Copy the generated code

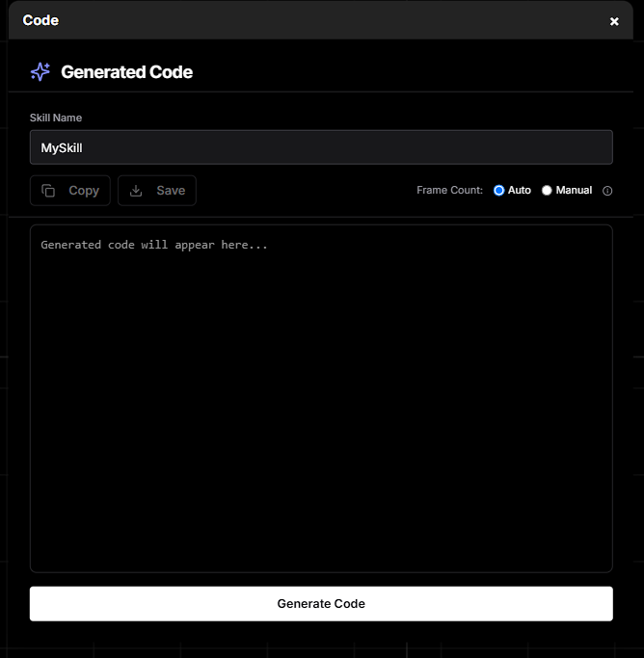[70, 191]
